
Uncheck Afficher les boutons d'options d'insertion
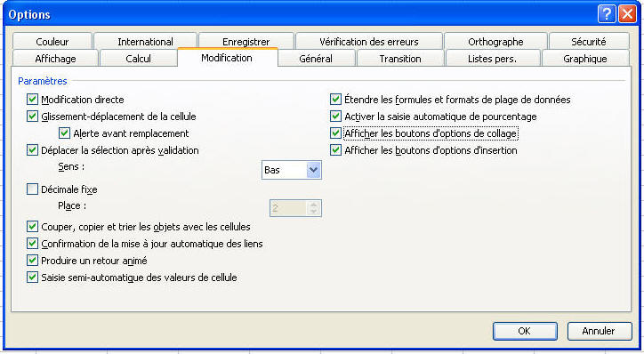335,150
